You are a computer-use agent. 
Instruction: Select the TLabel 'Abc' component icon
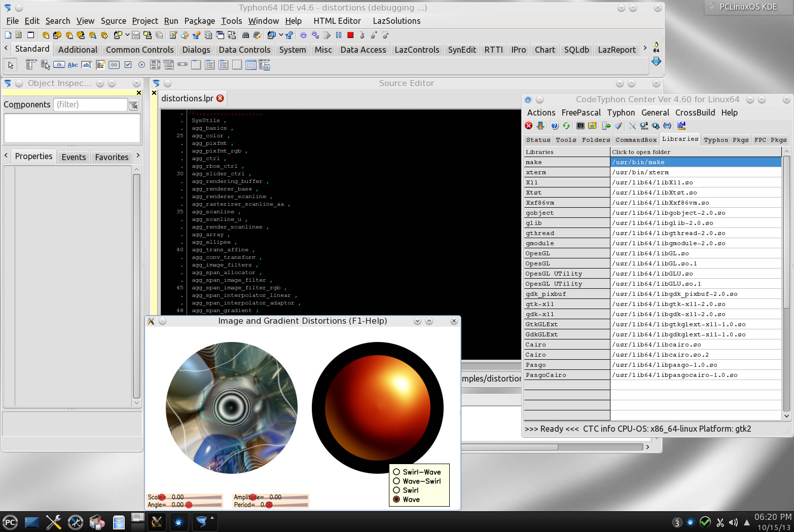tap(73, 64)
